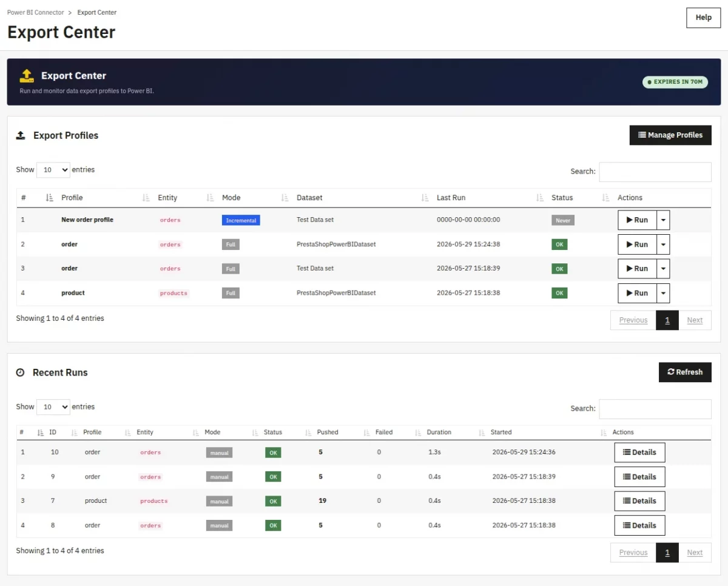This screenshot has height=586, width=728.
Task: Click the upload icon beside Export Profiles heading
Action: coord(21,135)
